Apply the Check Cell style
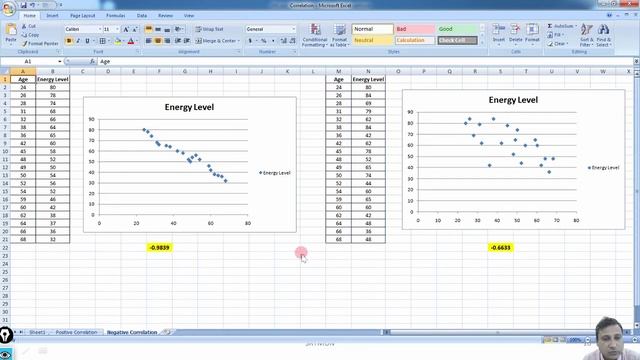 457,40
